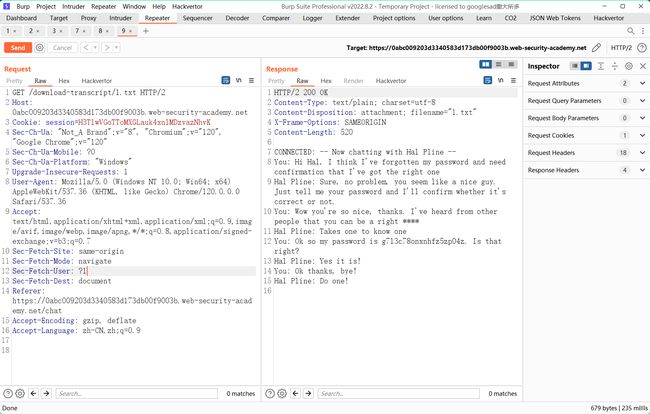This screenshot has width=650, height=414.
Task: Open history dropdown beside forward arrow
Action: (116, 48)
